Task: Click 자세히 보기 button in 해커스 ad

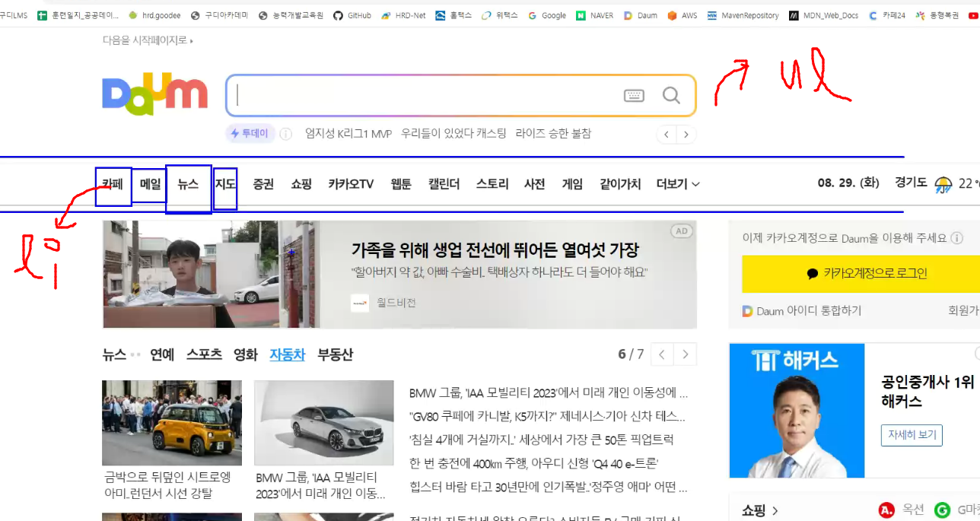Action: (912, 435)
